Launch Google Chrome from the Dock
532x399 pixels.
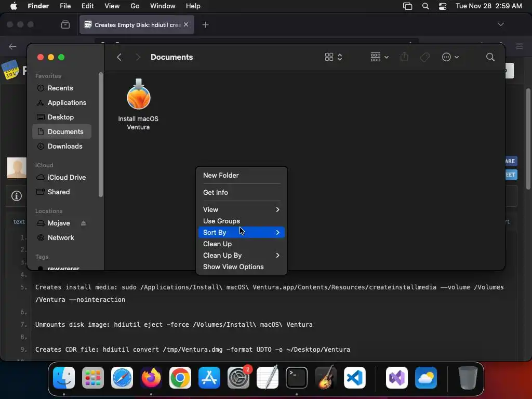tap(180, 377)
